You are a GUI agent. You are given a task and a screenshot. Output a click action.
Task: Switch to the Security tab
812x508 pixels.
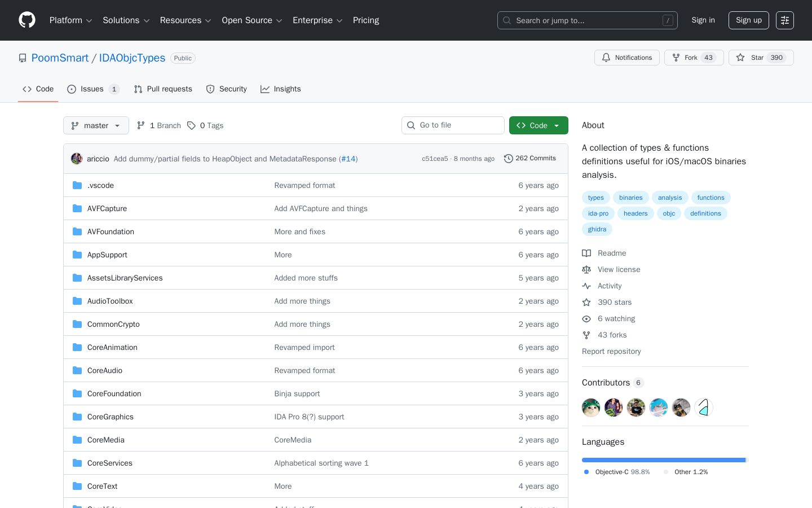227,89
